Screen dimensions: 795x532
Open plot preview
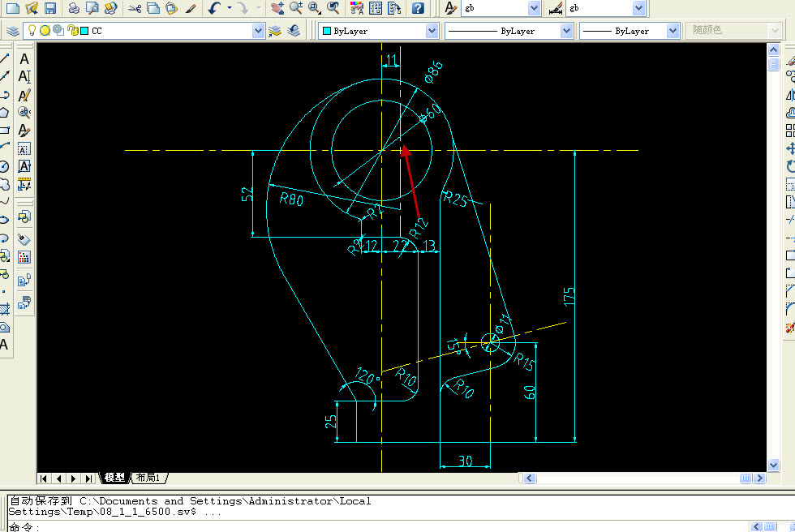(92, 8)
